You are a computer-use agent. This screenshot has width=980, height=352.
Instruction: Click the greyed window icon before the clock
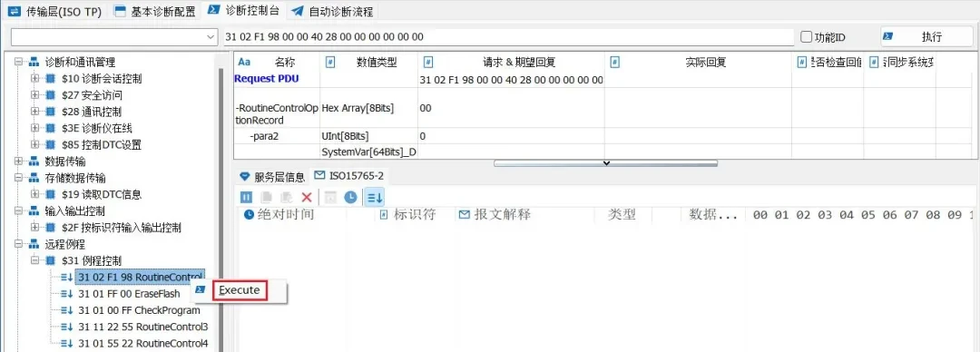(x=330, y=198)
